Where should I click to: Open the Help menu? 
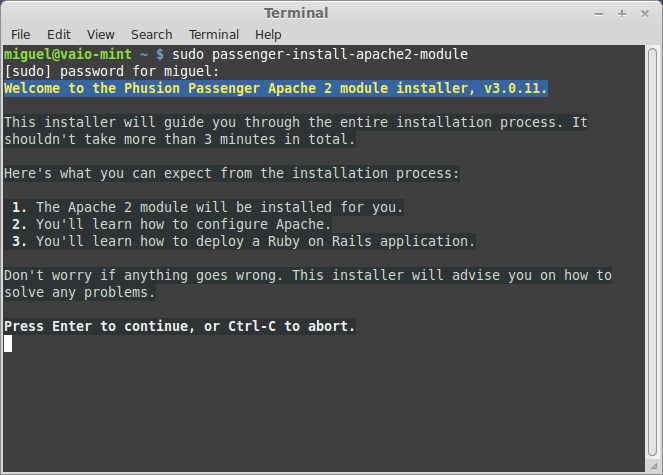tap(268, 34)
